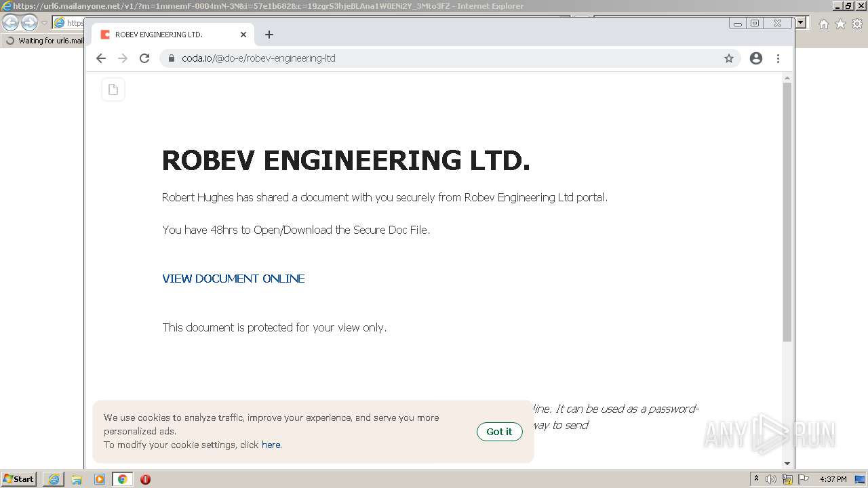Screen dimensions: 868x488
Task: Open Internet Explorer's Home icon
Action: click(823, 24)
